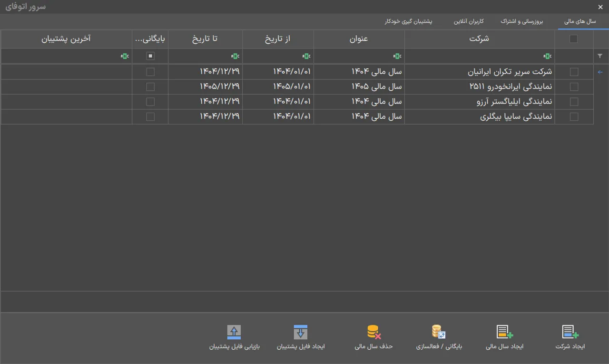This screenshot has width=609, height=364.
Task: Click row indicator arrow beside first row
Action: [600, 72]
